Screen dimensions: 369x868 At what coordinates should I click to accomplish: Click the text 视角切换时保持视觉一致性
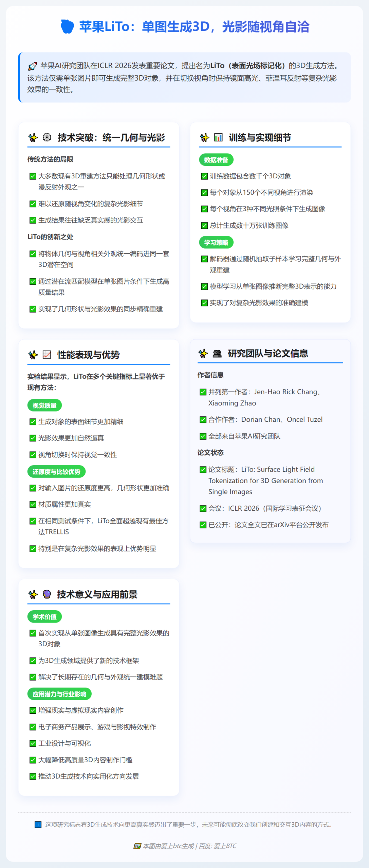(78, 455)
